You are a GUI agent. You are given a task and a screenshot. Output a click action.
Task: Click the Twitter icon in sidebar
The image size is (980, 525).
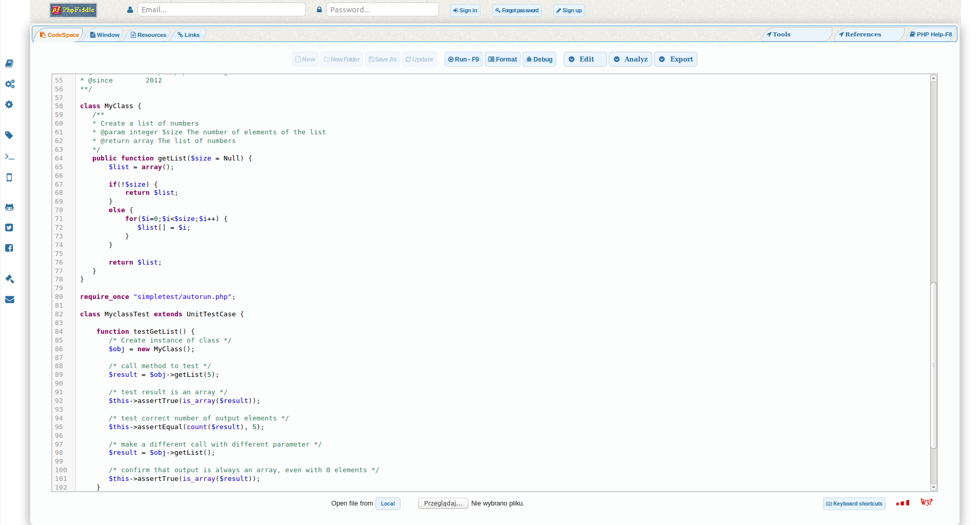[x=9, y=228]
